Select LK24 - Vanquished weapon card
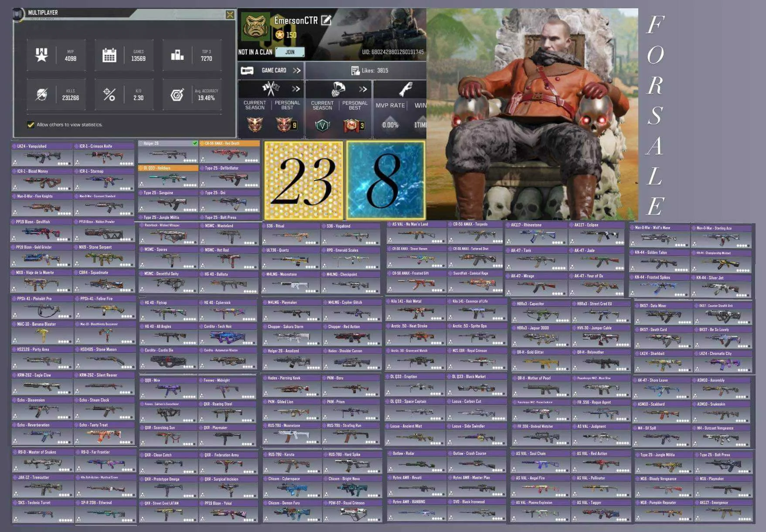 pos(42,154)
